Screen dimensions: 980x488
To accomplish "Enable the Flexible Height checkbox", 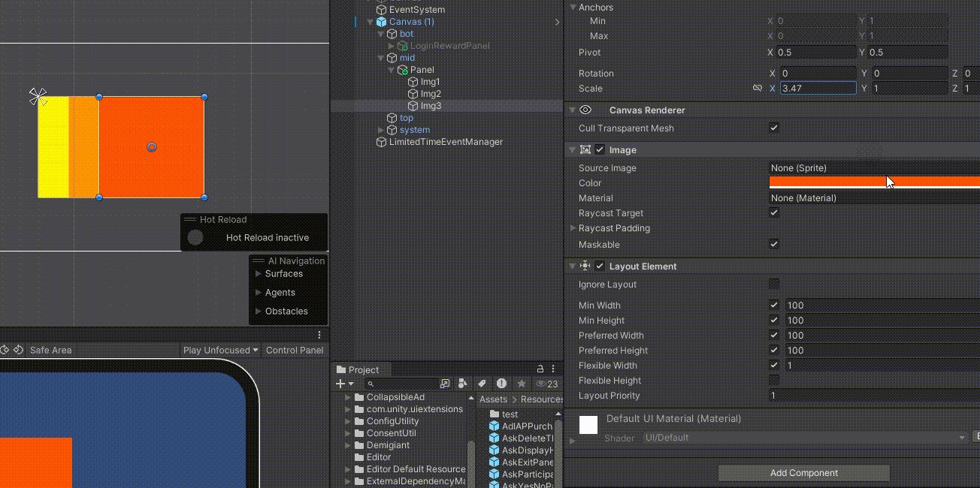I will click(774, 381).
